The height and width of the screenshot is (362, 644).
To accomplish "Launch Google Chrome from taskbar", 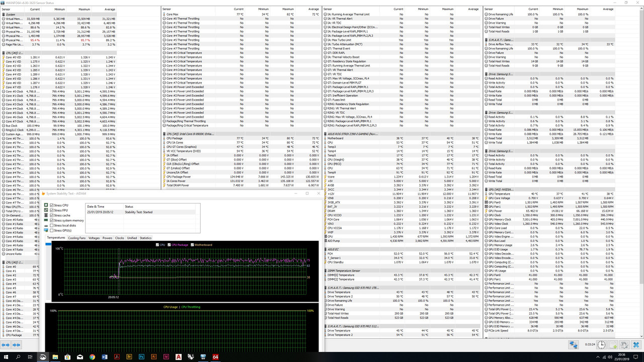I will (92, 356).
